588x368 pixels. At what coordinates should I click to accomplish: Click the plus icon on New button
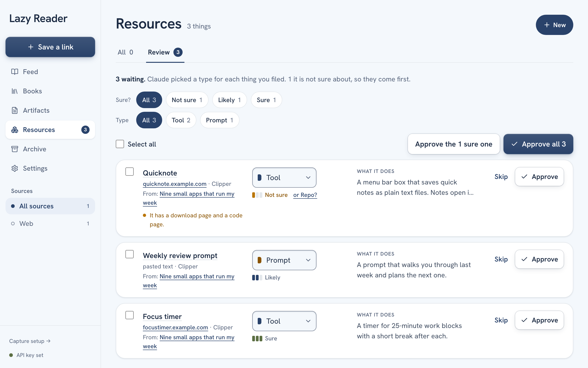pyautogui.click(x=547, y=25)
